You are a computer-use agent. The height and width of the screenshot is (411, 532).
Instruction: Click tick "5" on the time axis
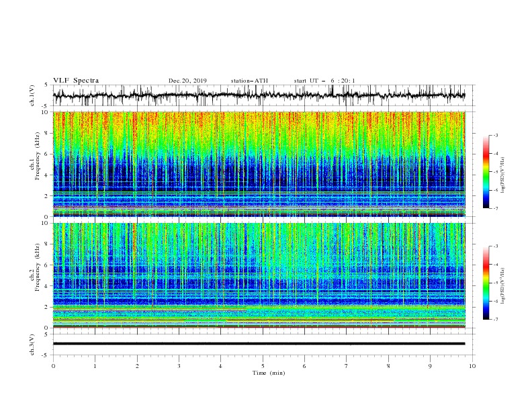[263, 366]
